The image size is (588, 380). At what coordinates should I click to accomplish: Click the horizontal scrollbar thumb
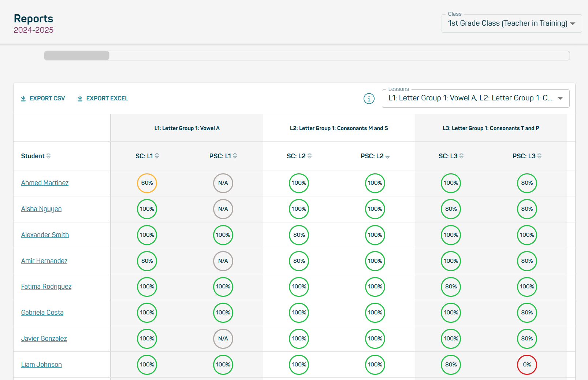77,56
